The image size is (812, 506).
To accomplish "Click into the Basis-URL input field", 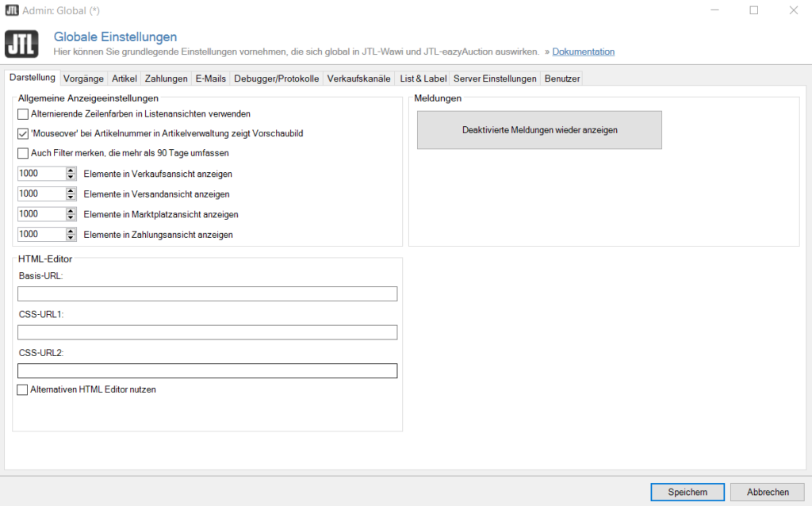I will coord(207,294).
